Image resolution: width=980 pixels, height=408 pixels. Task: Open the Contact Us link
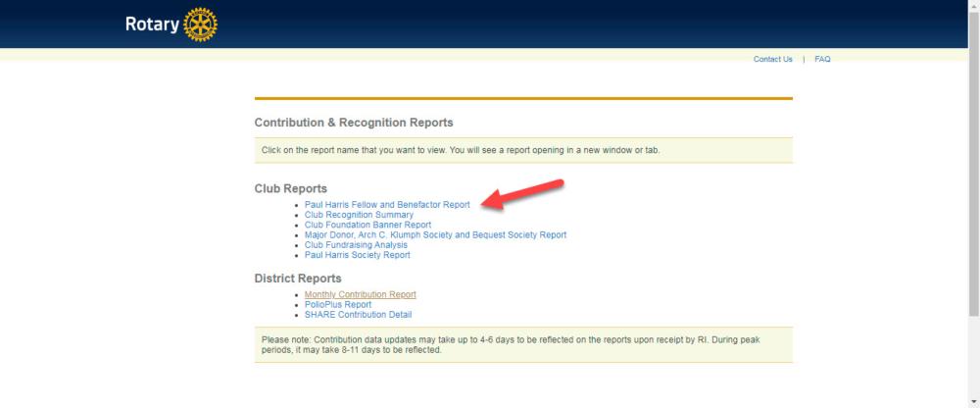[772, 60]
